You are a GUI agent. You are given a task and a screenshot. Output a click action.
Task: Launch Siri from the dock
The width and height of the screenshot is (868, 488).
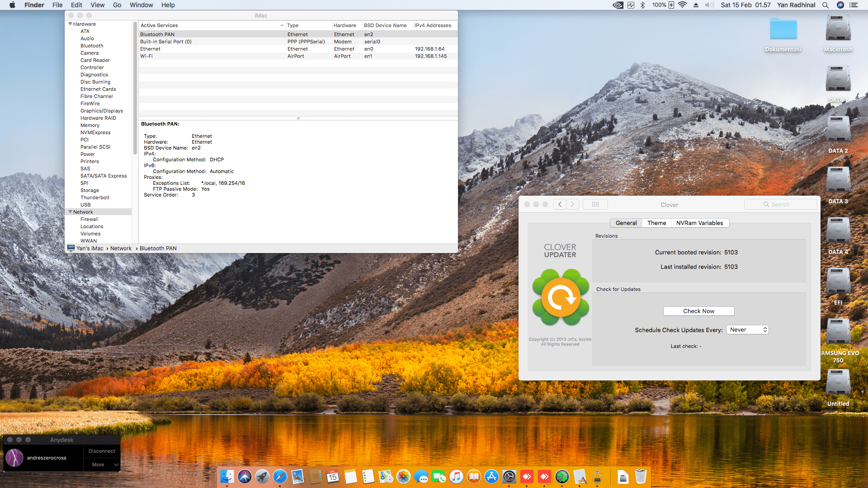pos(245,477)
